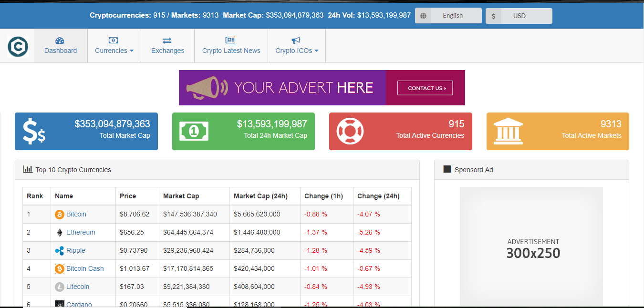Viewport: 644px width, 308px height.
Task: Click the Ethereum diamond icon
Action: tap(59, 232)
